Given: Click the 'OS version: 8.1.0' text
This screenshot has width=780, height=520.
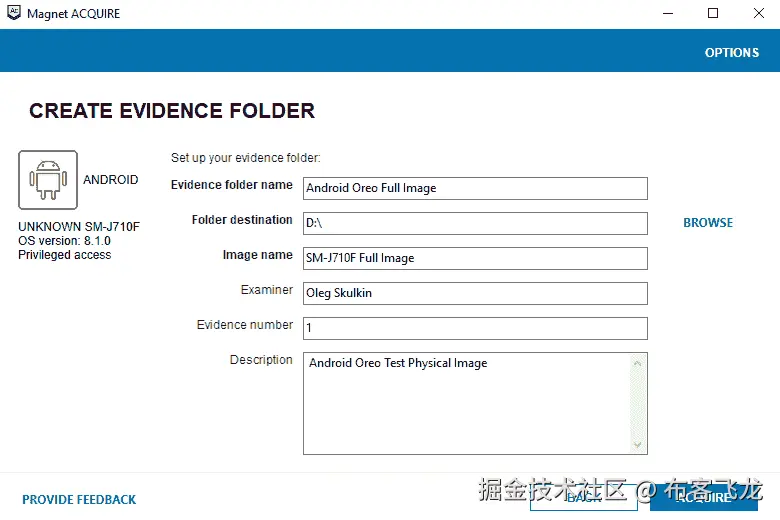Looking at the screenshot, I should pyautogui.click(x=64, y=241).
